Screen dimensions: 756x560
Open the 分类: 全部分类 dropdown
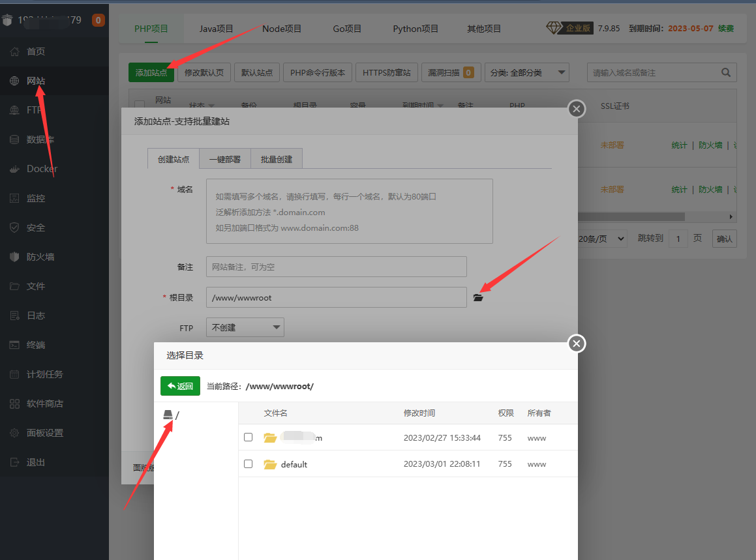(527, 73)
